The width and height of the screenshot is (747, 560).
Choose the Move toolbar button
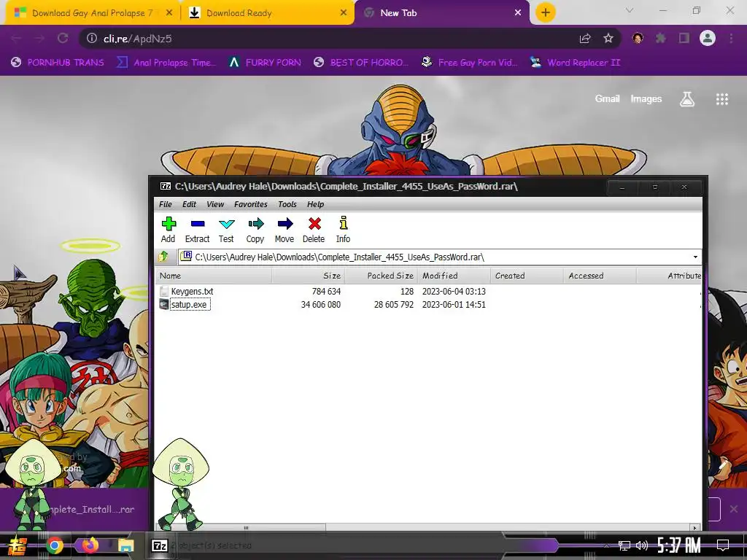(285, 230)
